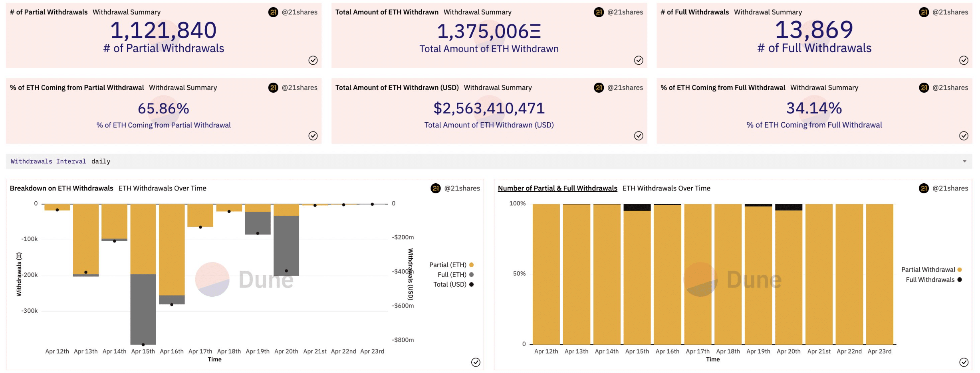Image resolution: width=980 pixels, height=373 pixels.
Task: Click 21shares avatar on # of Full Withdrawals card
Action: pyautogui.click(x=924, y=12)
